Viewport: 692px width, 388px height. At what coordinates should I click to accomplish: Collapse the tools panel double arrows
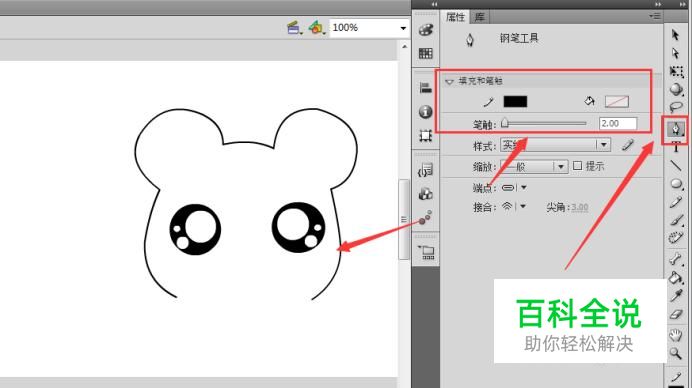pyautogui.click(x=682, y=4)
